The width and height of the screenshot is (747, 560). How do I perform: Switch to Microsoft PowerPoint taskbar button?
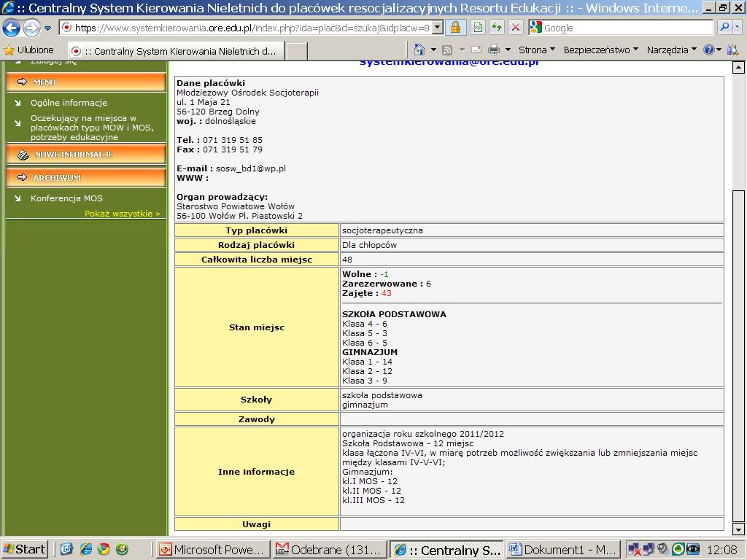212,550
